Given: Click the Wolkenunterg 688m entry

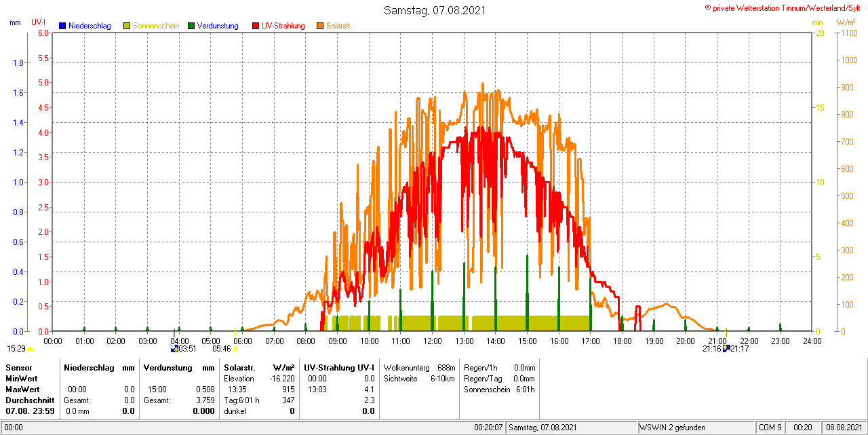Looking at the screenshot, I should click(x=419, y=367).
